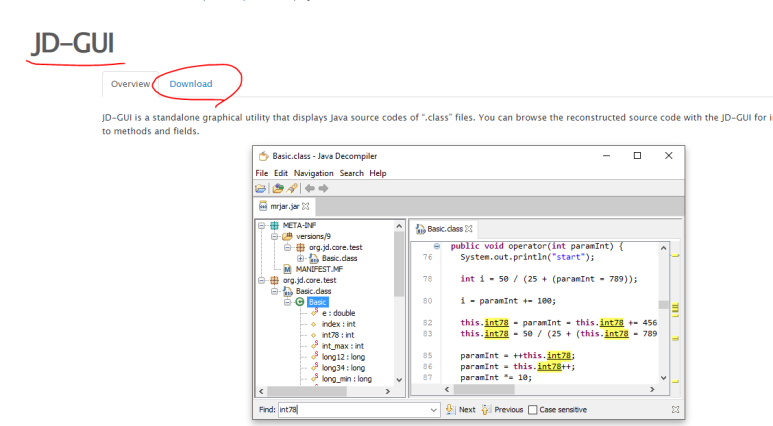Click the Open File folder toolbar icon
Screen dimensions: 773x426
pos(261,188)
